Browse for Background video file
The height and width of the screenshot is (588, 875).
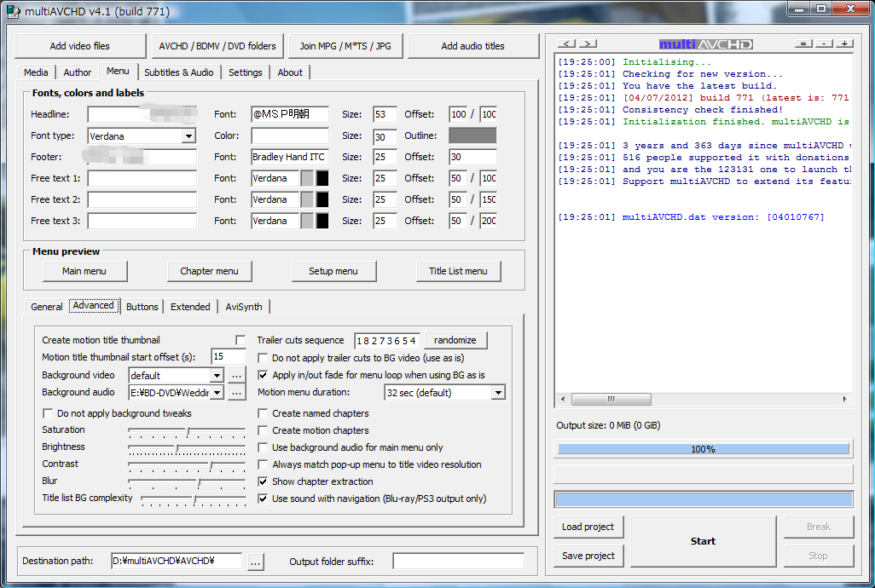pyautogui.click(x=236, y=375)
